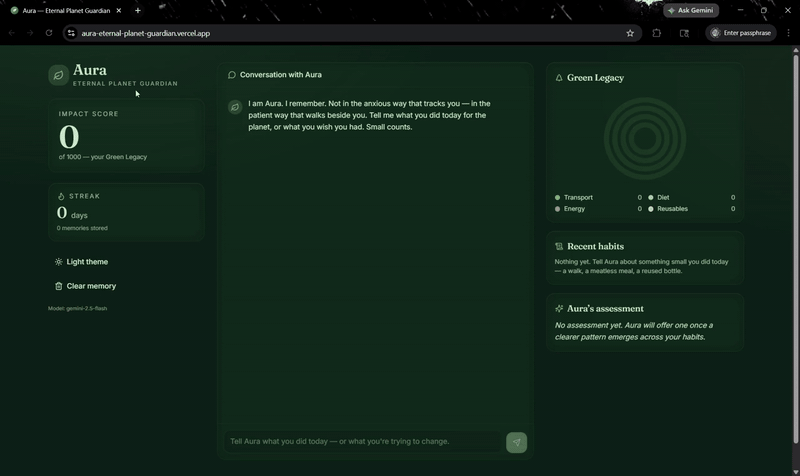
Task: Go forward in browser history
Action: click(30, 33)
